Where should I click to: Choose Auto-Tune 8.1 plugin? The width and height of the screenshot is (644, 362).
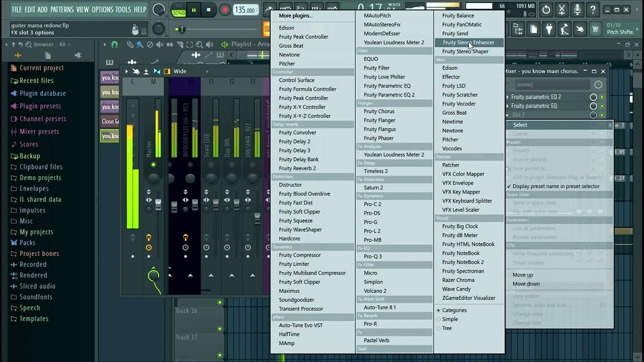tap(380, 307)
